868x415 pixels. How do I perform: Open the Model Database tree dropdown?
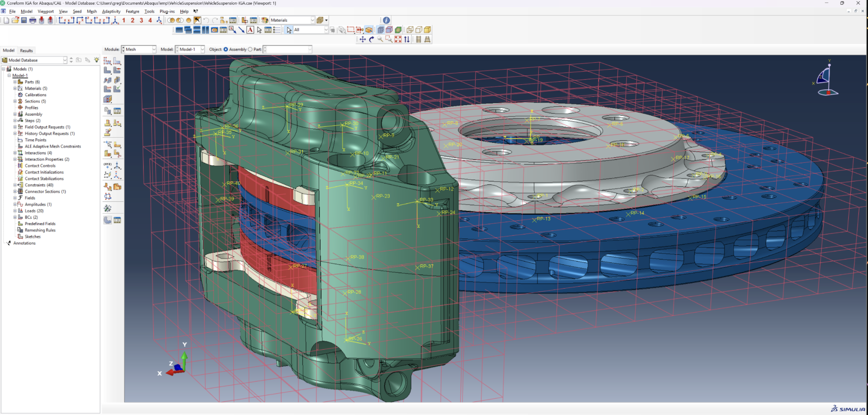pos(34,60)
